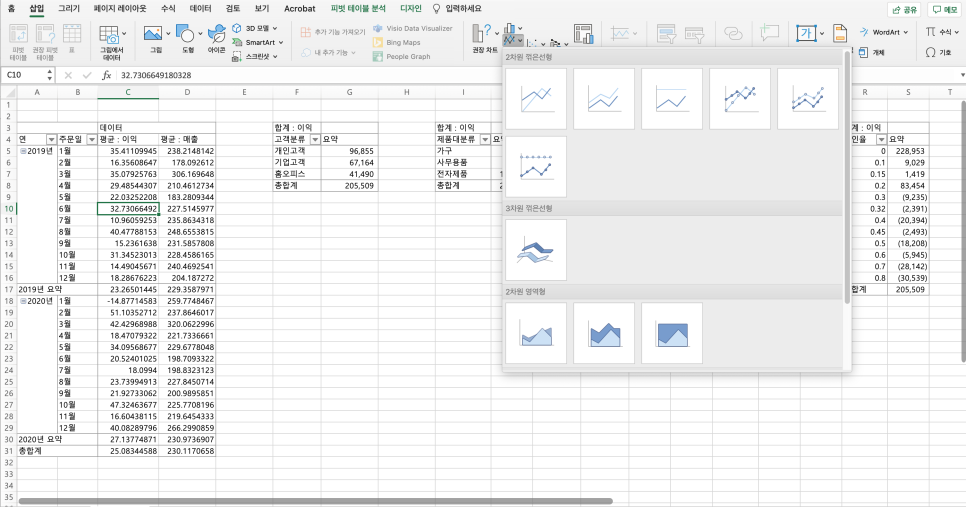Open the 디자인 tab
The image size is (966, 507).
coord(411,9)
